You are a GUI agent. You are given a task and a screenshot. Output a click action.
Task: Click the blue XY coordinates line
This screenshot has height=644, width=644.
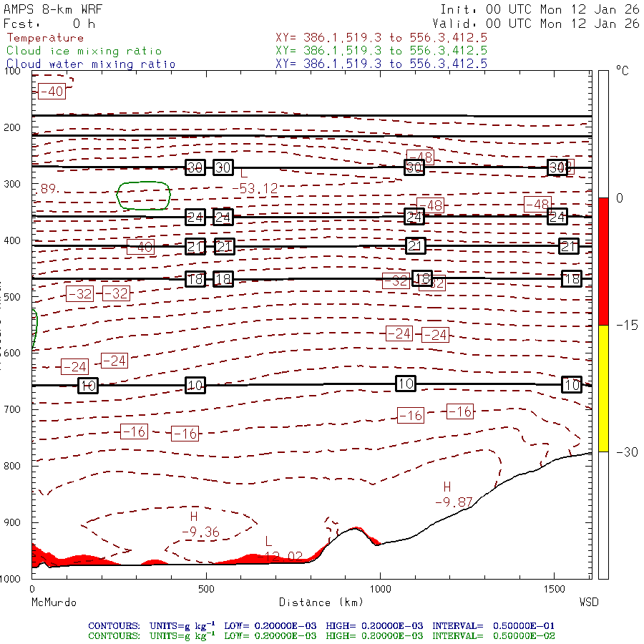pos(381,64)
